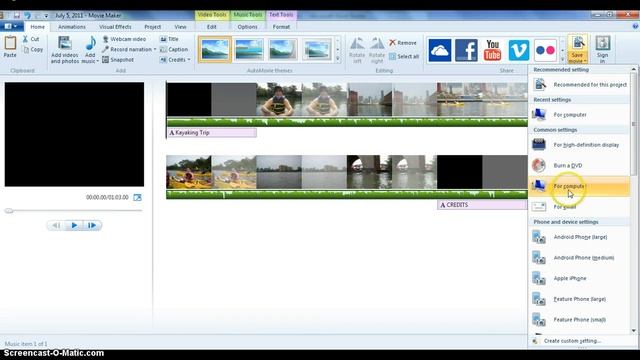Share movie to OneDrive cloud icon
640x360 pixels.
(440, 50)
